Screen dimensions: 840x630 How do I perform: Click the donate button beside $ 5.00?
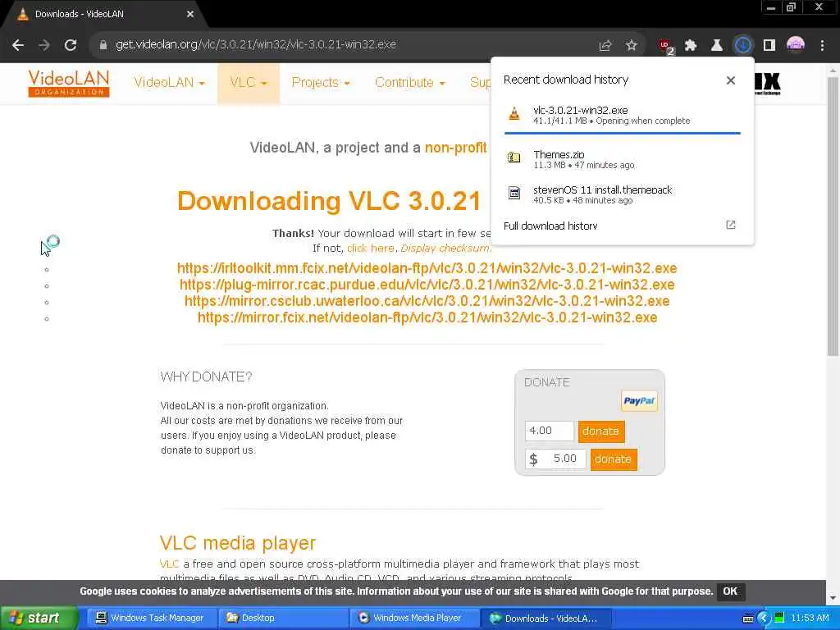coord(614,459)
